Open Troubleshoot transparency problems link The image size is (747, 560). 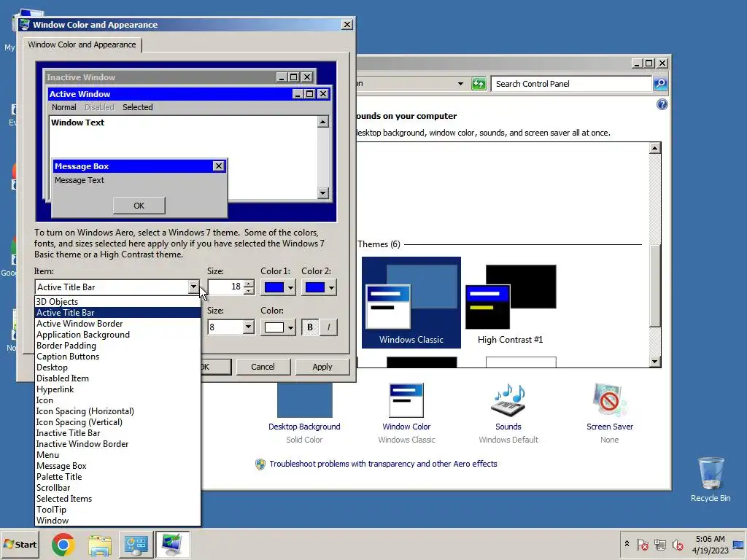coord(383,464)
